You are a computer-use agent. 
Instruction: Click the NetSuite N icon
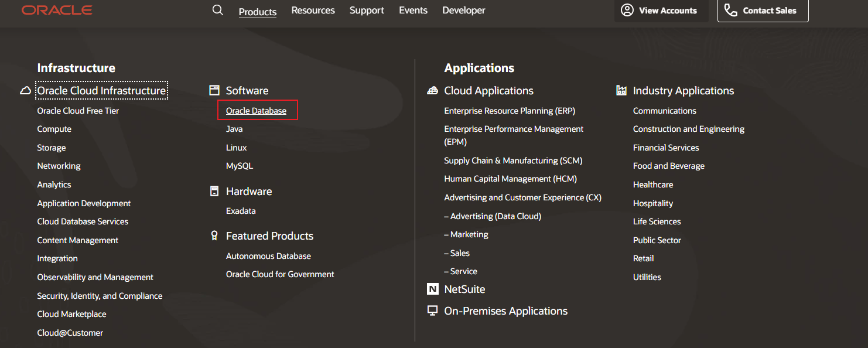(x=433, y=289)
